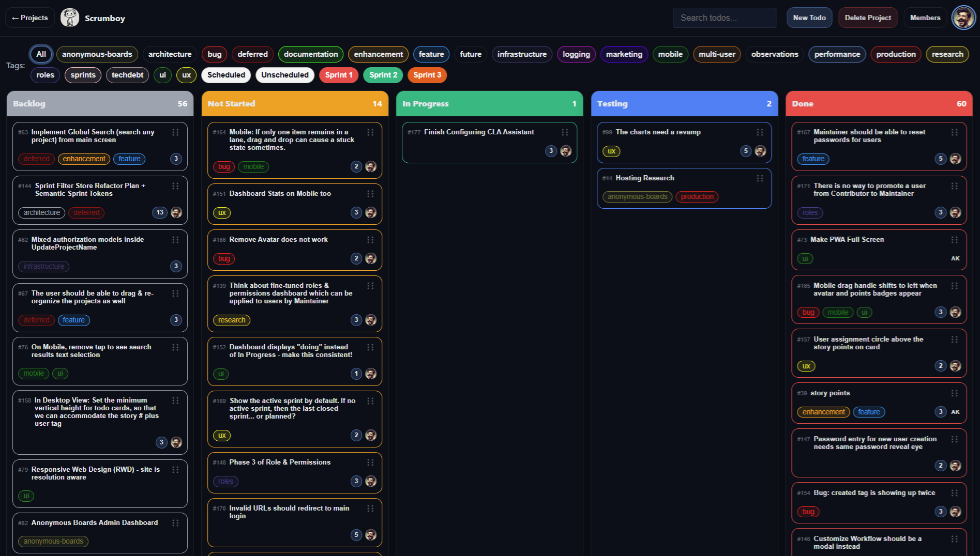Filter by the documentation tag
Screen dimensions: 980x556
point(310,54)
